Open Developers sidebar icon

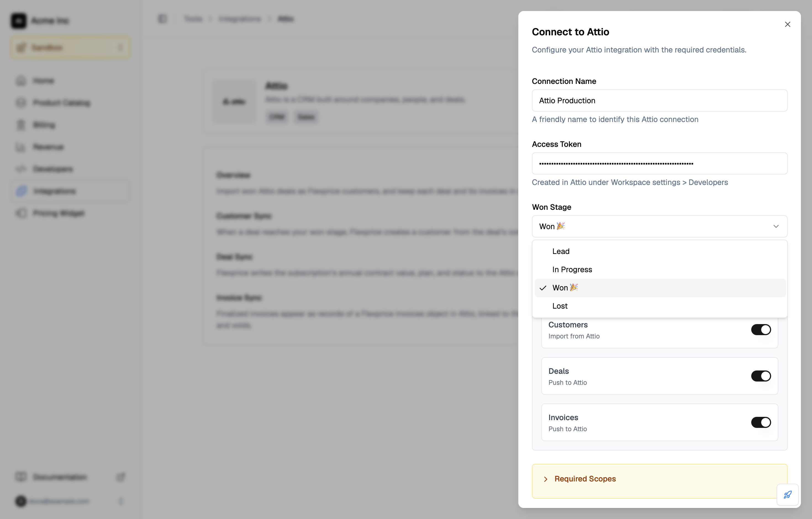21,169
